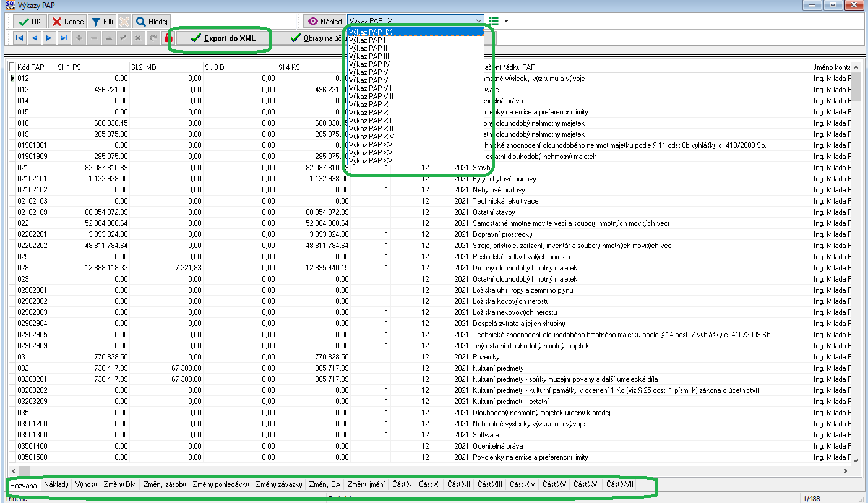Toggle the select-all checkbox in grid header
Screen dimensions: 868x503
pyautogui.click(x=12, y=67)
